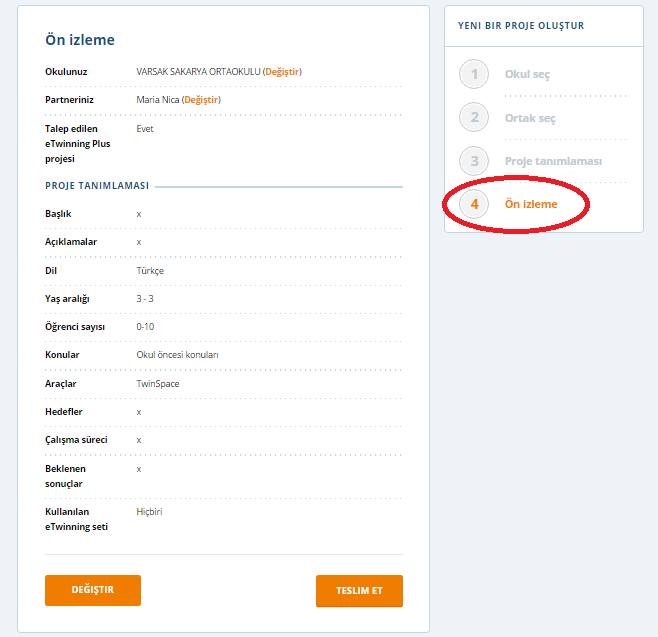Viewport: 658px width, 637px height.
Task: Click the orange step 4 number circle
Action: coord(474,204)
